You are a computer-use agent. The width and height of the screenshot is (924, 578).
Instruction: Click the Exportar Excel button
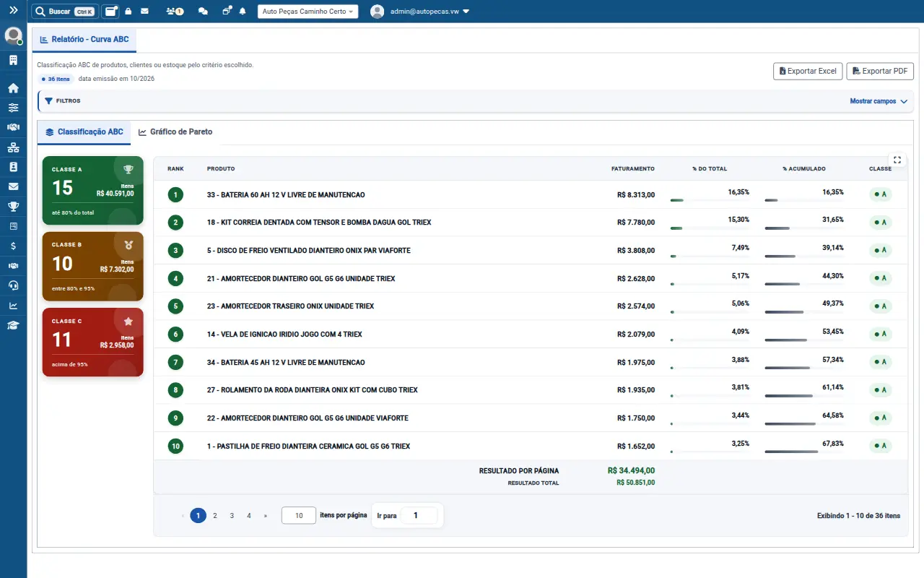coord(808,71)
